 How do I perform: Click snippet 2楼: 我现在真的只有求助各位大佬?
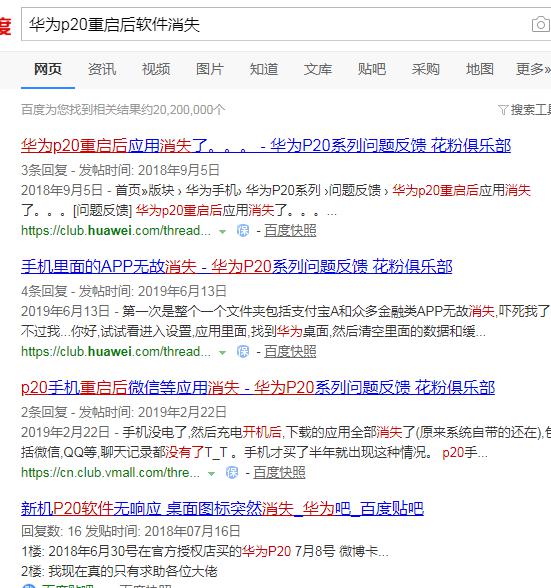[x=119, y=572]
